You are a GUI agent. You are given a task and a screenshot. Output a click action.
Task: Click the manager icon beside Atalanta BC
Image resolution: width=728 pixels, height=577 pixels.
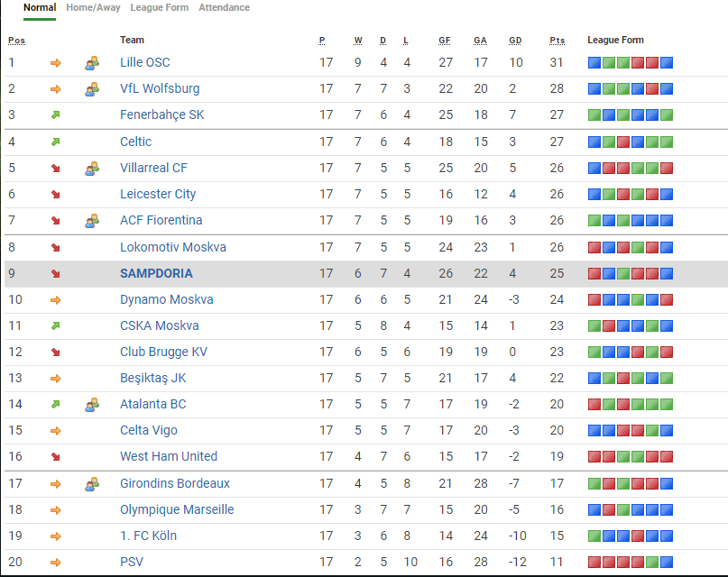tap(92, 405)
